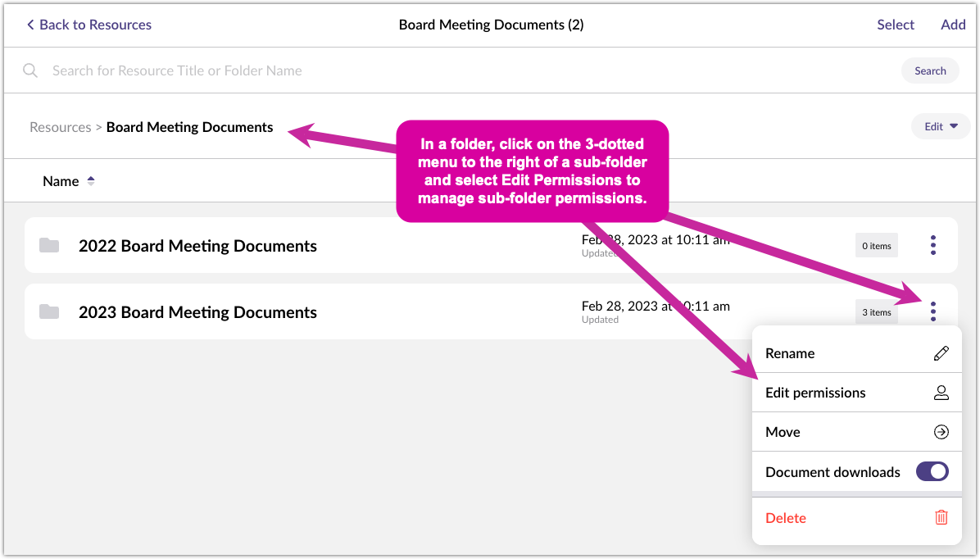Open three-dot menu for 2022 Board Meeting Documents
Viewport: 980px width, 559px height.
coord(932,245)
